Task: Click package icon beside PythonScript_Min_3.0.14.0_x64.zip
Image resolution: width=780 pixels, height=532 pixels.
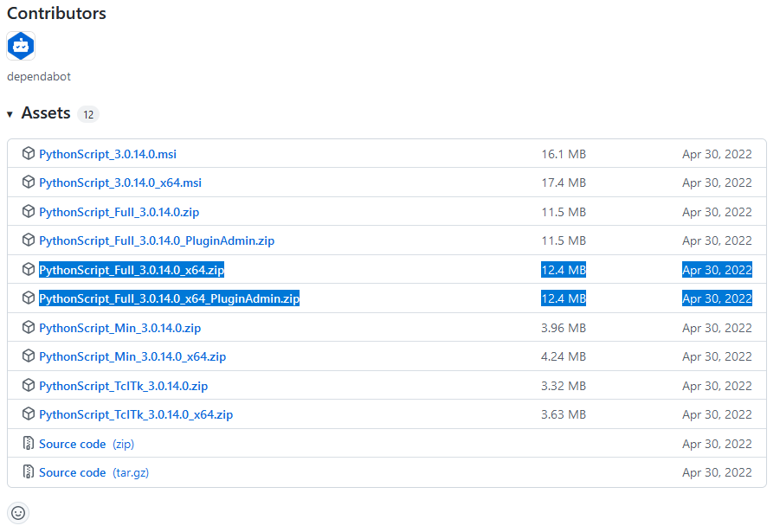Action: (x=29, y=356)
